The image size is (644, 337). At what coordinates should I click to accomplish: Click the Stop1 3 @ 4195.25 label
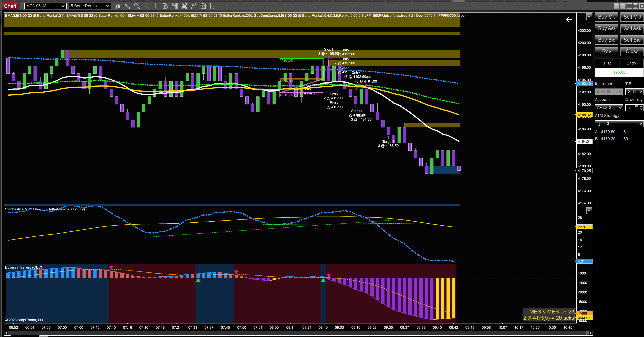click(x=328, y=52)
